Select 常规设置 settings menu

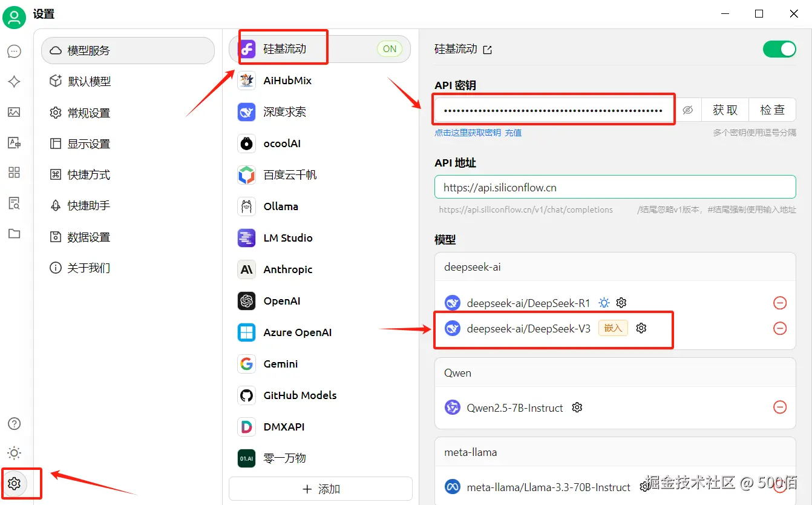tap(128, 113)
